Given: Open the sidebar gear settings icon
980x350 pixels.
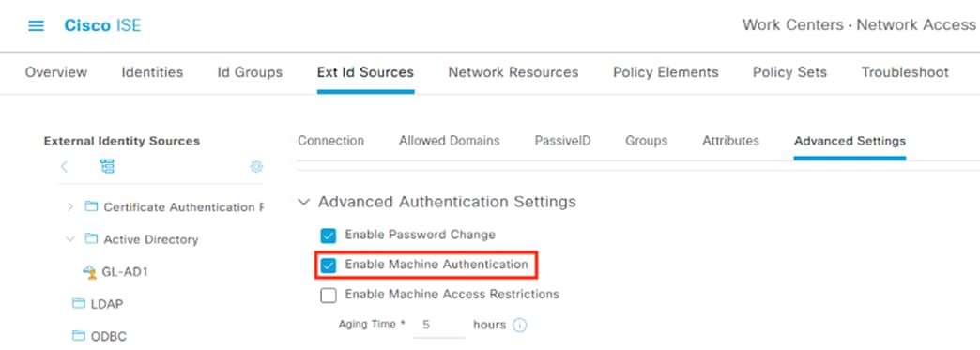Looking at the screenshot, I should [256, 167].
